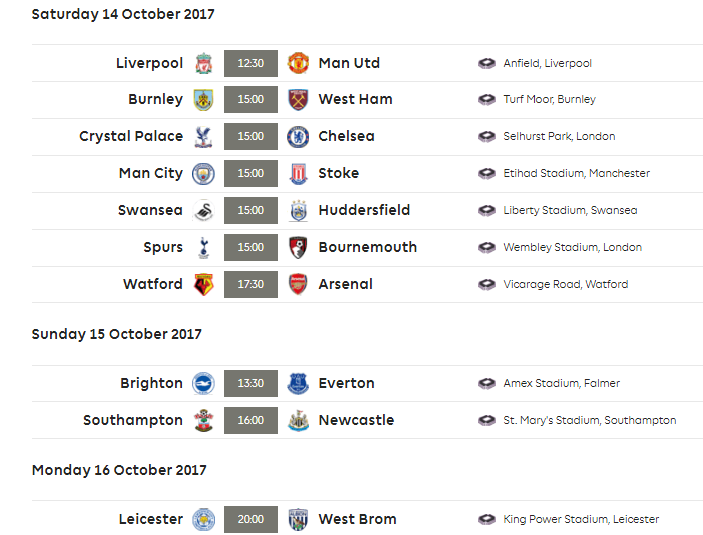Click the Arsenal club badge
This screenshot has width=703, height=535.
pyautogui.click(x=298, y=284)
